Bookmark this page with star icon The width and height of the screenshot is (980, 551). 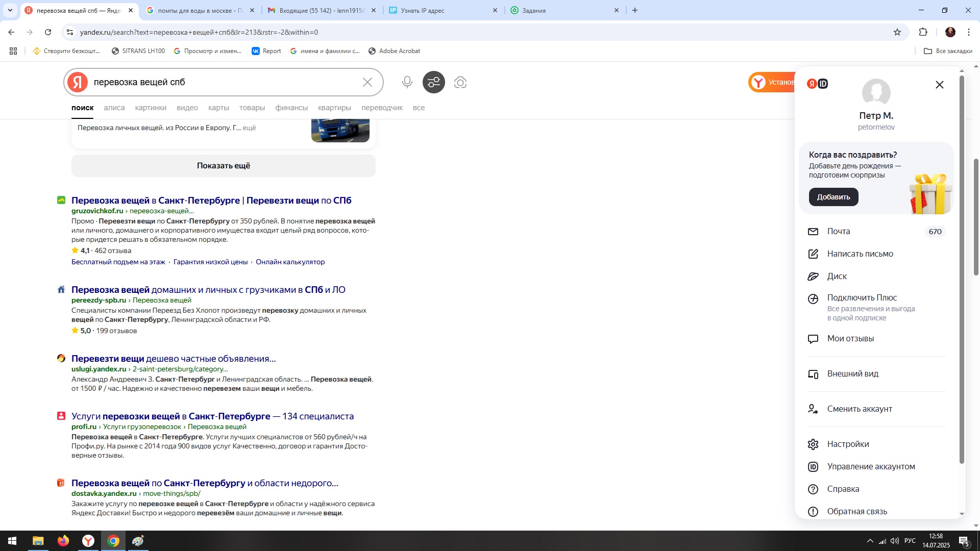(x=897, y=32)
